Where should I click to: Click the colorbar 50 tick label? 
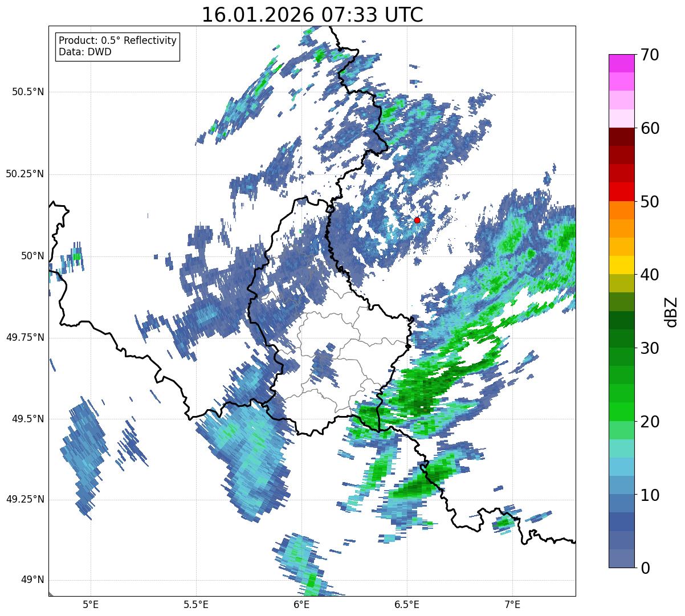click(650, 202)
